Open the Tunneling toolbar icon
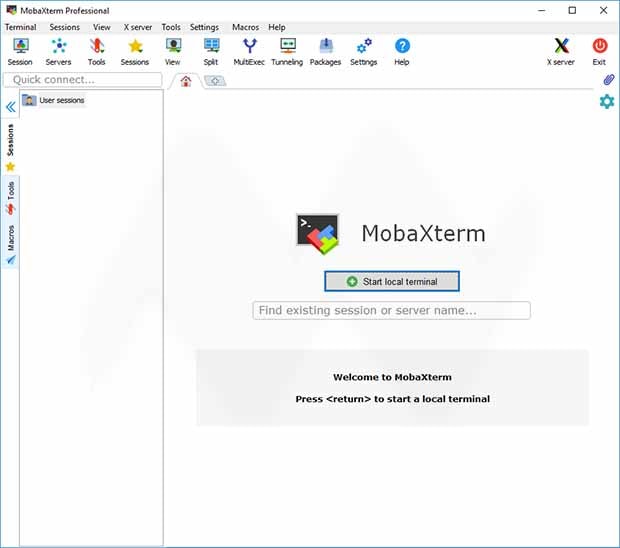This screenshot has width=620, height=548. [x=287, y=52]
